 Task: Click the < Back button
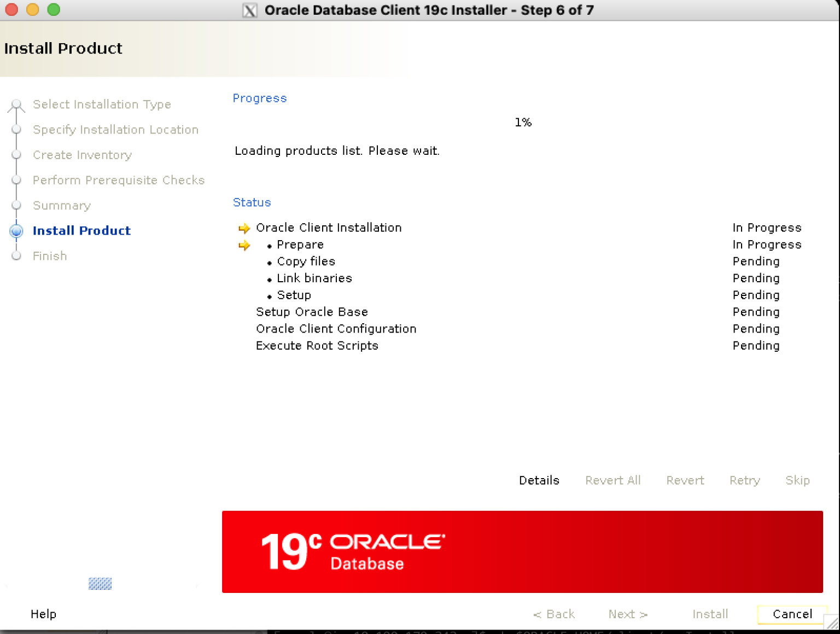coord(553,614)
